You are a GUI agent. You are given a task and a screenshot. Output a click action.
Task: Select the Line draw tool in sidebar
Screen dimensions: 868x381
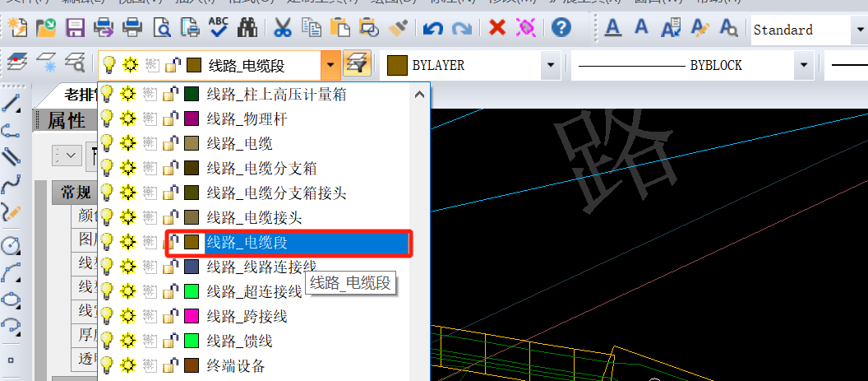[12, 103]
